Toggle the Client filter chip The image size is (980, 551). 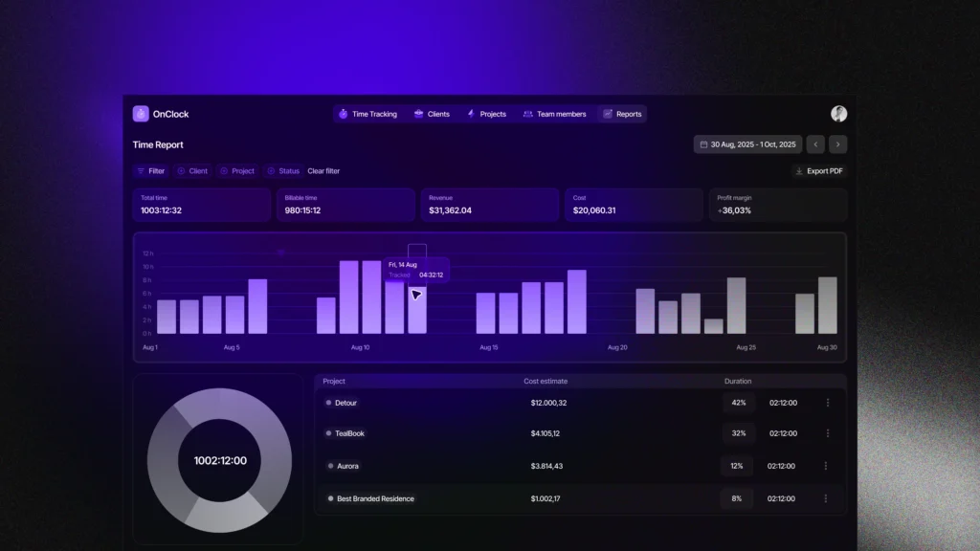click(192, 171)
